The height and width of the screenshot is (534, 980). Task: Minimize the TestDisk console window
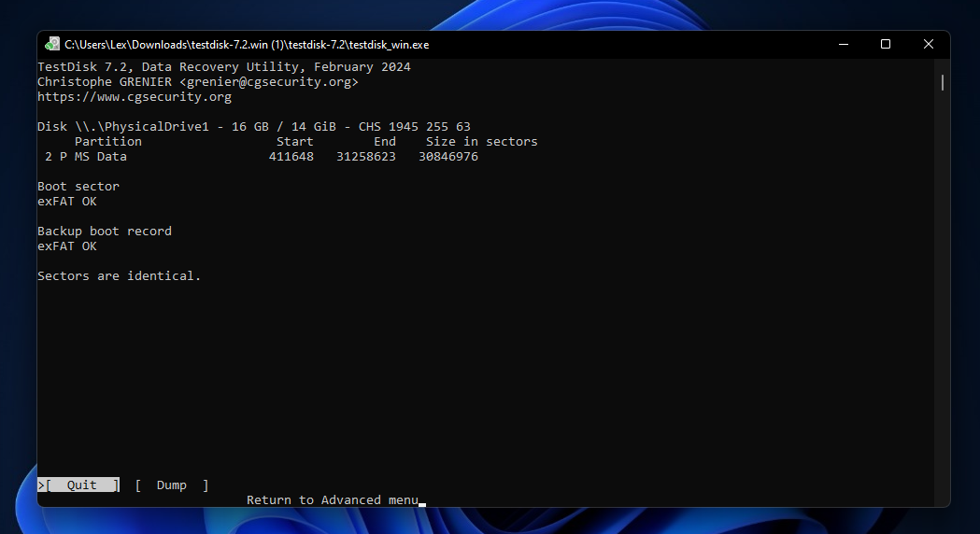point(844,44)
